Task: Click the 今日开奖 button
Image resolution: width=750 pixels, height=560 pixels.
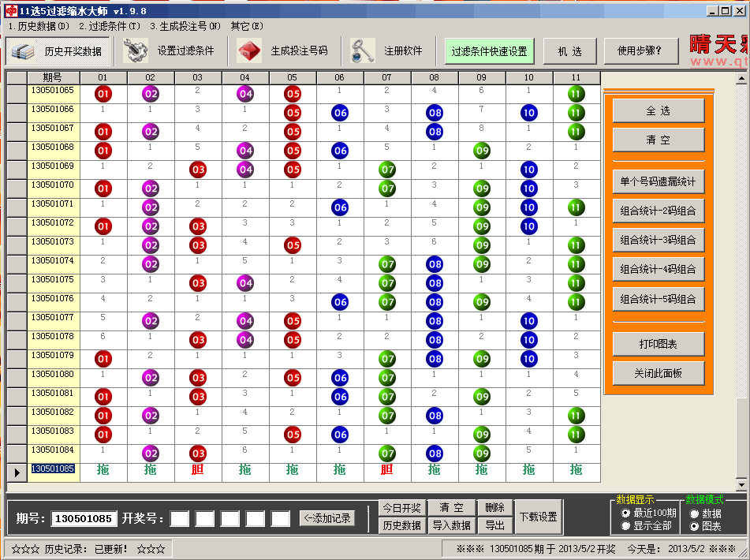Action: click(401, 508)
